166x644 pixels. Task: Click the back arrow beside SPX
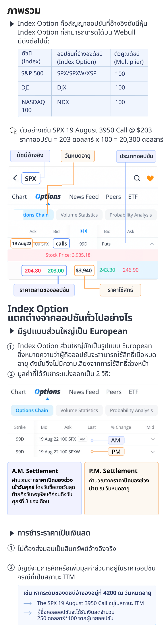tap(15, 178)
